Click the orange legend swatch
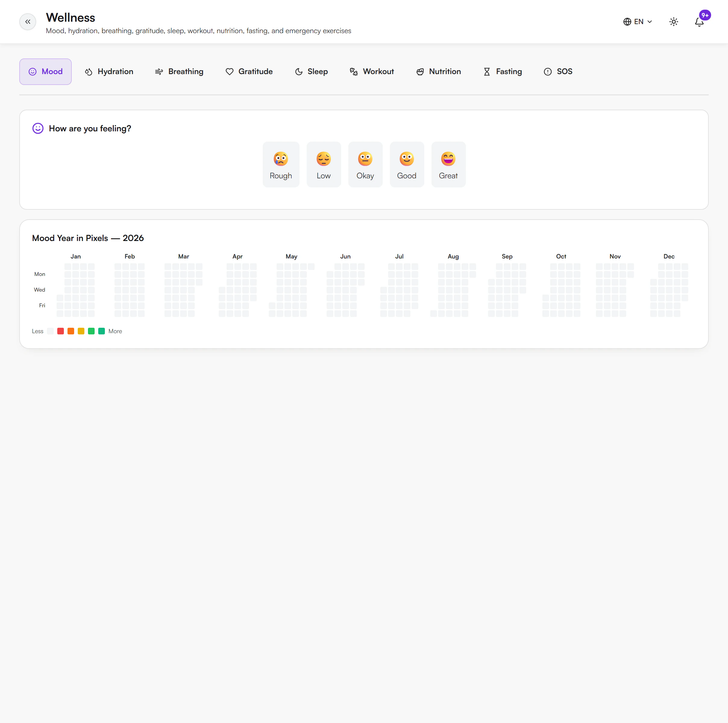 click(71, 331)
